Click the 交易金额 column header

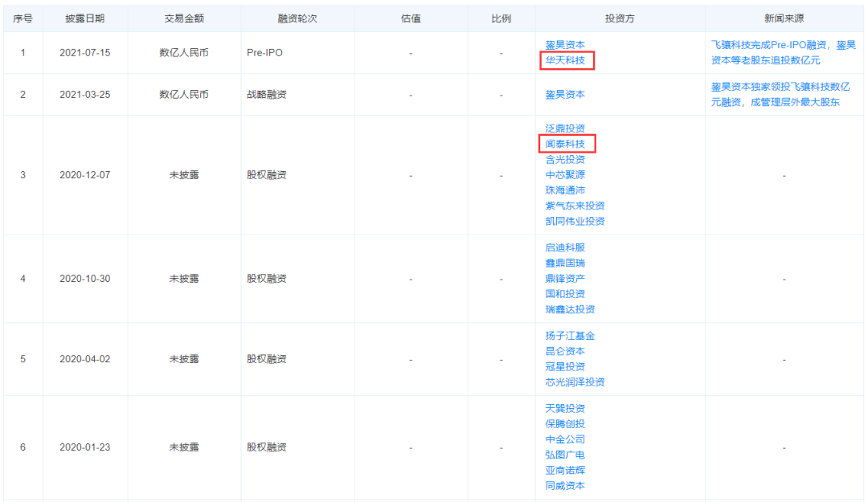[184, 18]
